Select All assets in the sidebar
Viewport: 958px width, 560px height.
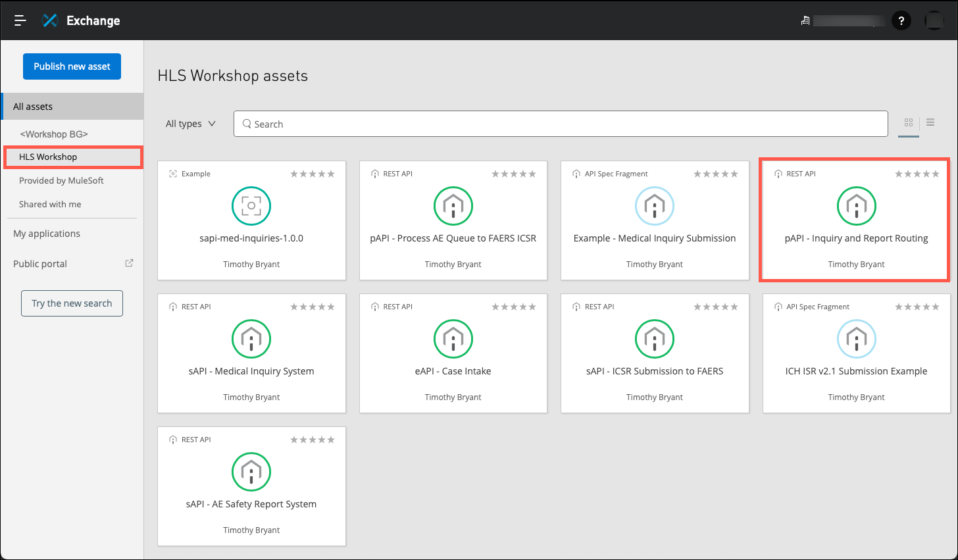click(72, 107)
